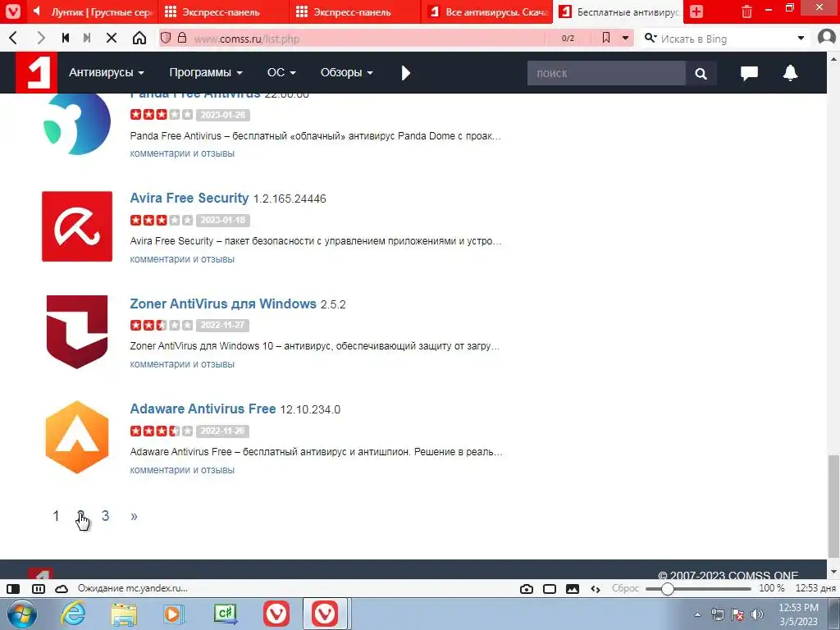Open Adaware комментарии и отзывы link
Screen dimensions: 840x630
[182, 470]
